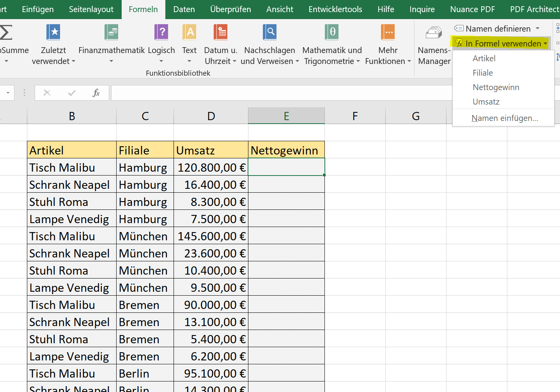Open the PDF Architect tab
This screenshot has width=560, height=392.
tap(535, 9)
